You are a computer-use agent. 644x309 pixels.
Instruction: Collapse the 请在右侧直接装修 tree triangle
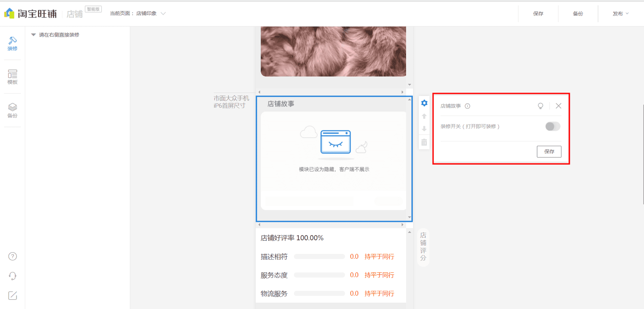pos(33,35)
